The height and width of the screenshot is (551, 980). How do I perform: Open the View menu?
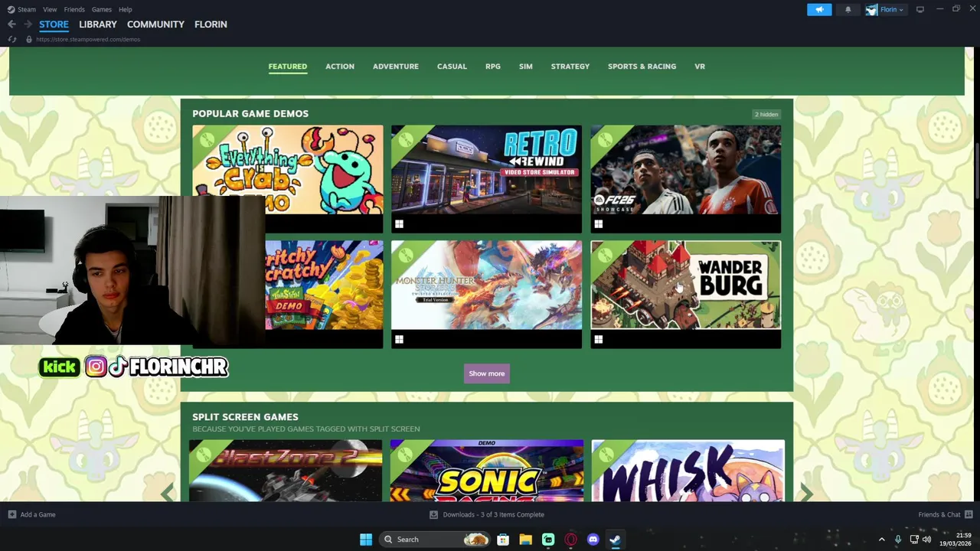coord(50,9)
